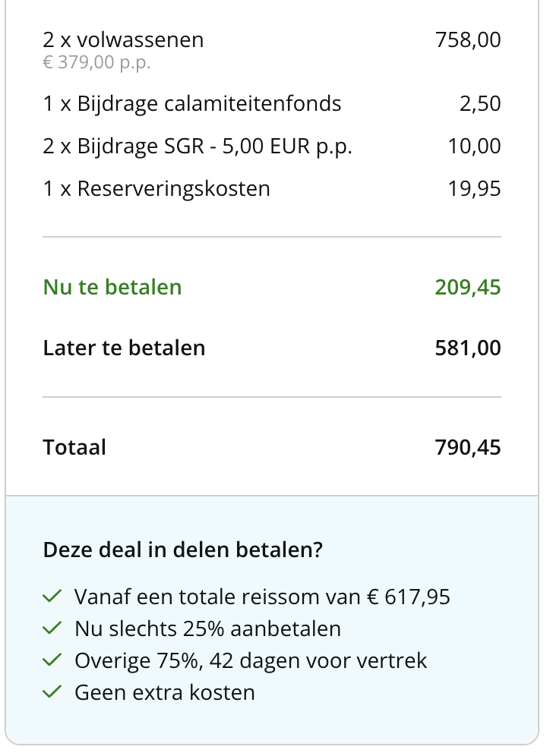
Task: Click the 581,00 later payment amount
Action: coord(468,348)
